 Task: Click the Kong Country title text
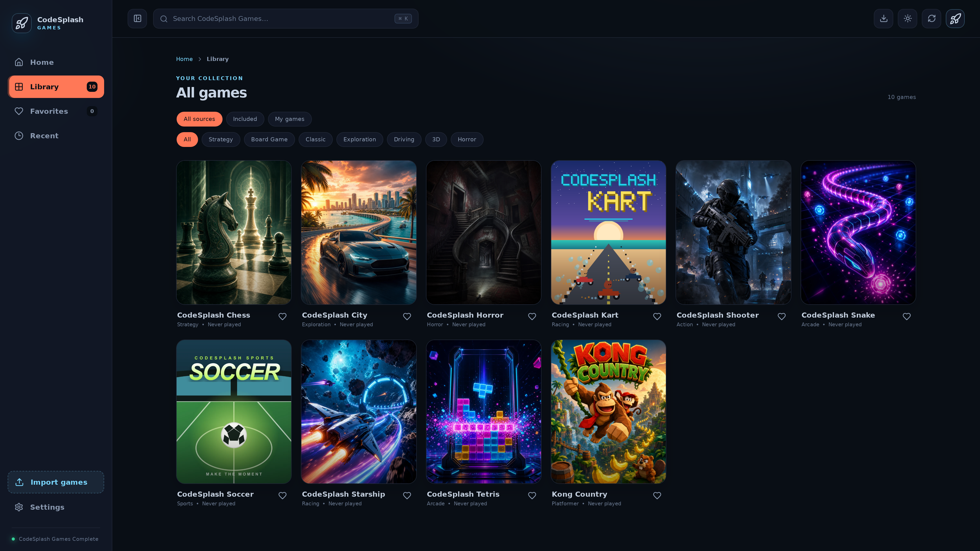pyautogui.click(x=579, y=494)
